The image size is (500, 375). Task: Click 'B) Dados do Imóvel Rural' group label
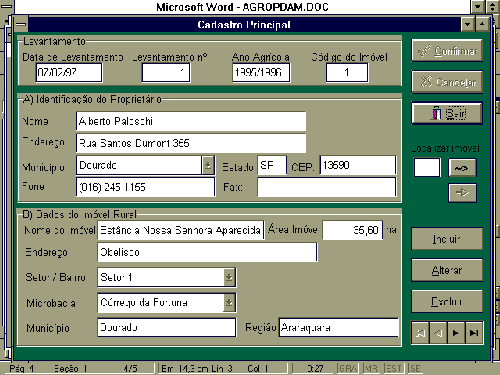tap(80, 214)
